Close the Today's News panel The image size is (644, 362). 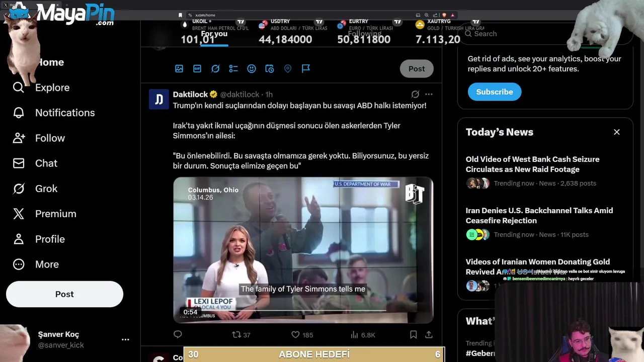pos(617,132)
